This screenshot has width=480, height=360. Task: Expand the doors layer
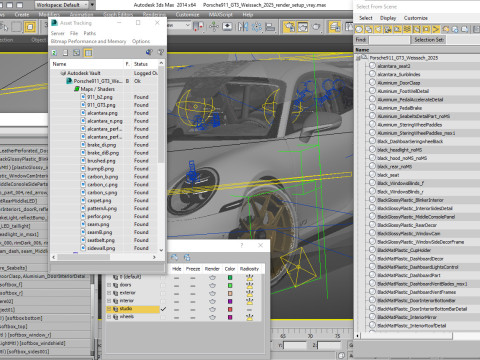click(109, 285)
